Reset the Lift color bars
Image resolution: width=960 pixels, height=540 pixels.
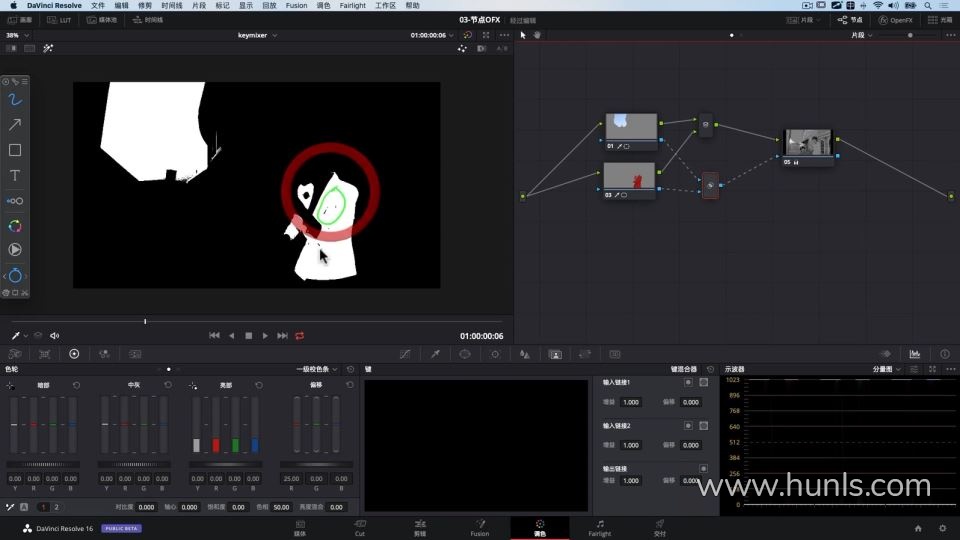coord(77,385)
